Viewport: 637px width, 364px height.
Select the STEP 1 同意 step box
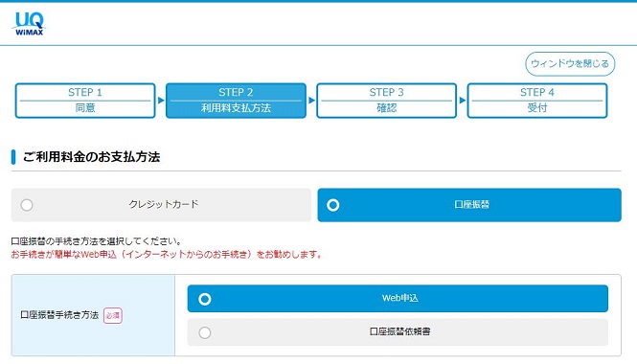click(x=85, y=101)
